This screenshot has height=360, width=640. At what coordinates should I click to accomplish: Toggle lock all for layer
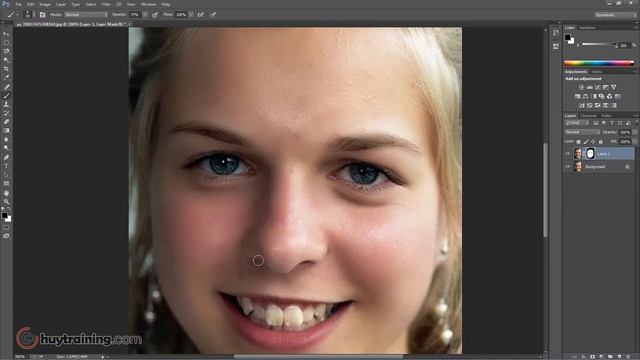[600, 142]
